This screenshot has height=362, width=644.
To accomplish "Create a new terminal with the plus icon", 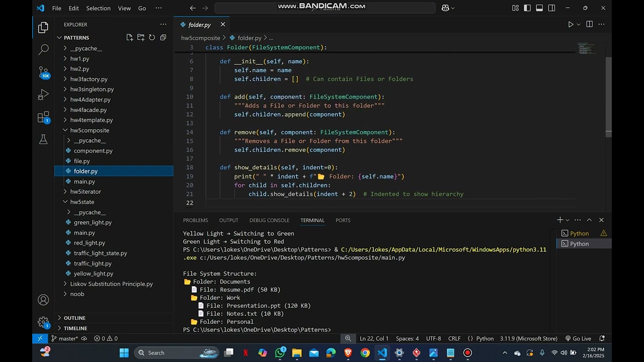I will [x=560, y=220].
